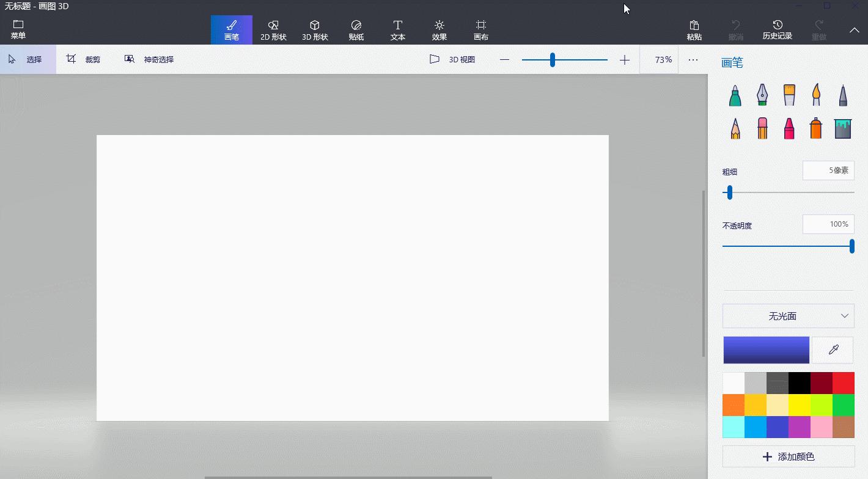Screen dimensions: 868x479
Task: Choose the pale cream color swatch
Action: click(x=778, y=405)
